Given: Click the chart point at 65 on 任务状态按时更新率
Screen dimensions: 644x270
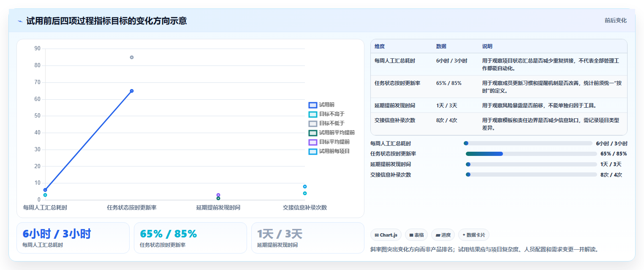Looking at the screenshot, I should tap(132, 91).
